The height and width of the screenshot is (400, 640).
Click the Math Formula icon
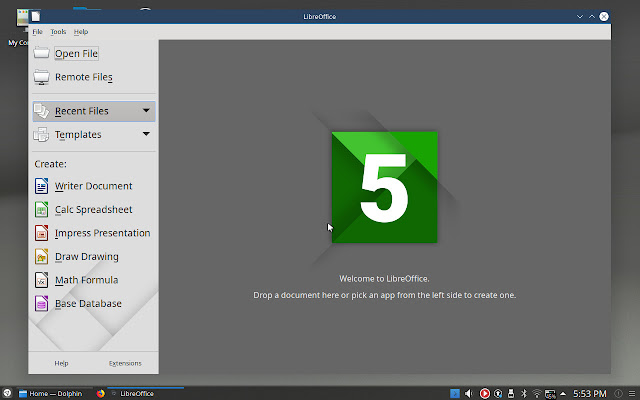[41, 280]
